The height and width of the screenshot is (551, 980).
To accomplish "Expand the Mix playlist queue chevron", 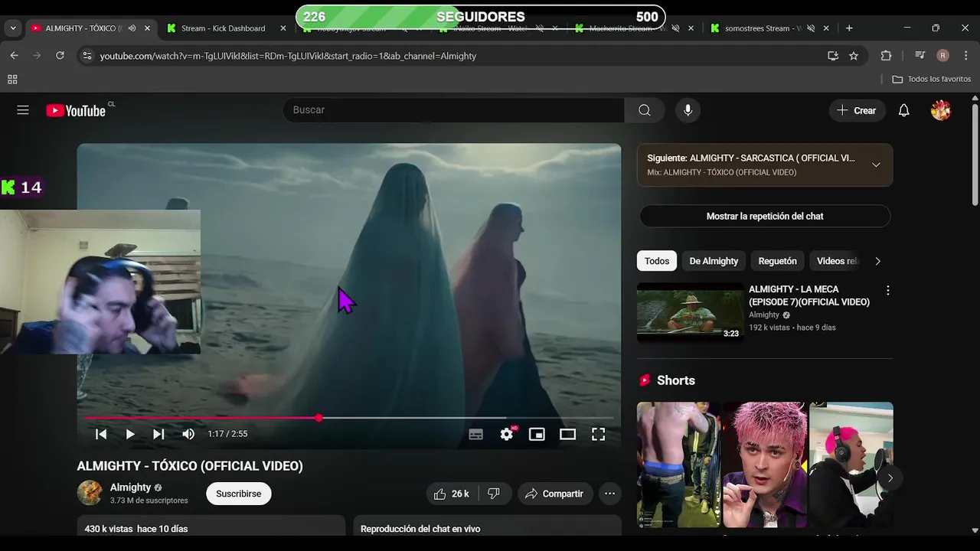I will pos(876,165).
